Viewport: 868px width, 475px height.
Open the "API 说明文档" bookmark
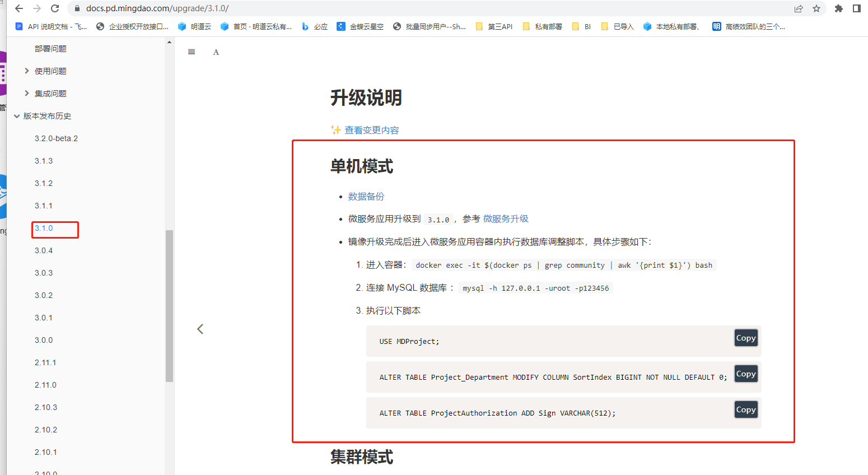(x=51, y=26)
